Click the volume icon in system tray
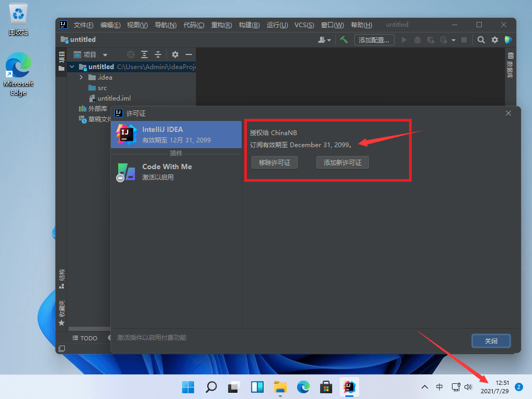Viewport: 532px width, 399px height. coord(469,387)
